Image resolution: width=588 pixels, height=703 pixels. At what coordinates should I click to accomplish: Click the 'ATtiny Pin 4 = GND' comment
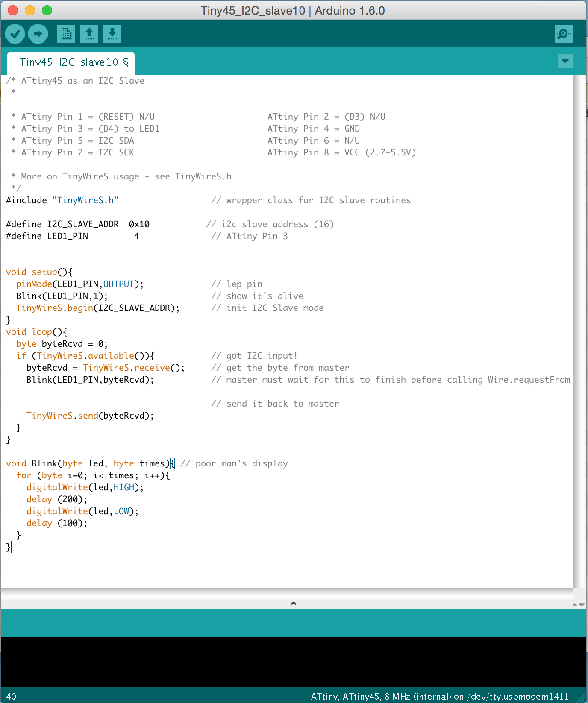pos(314,129)
